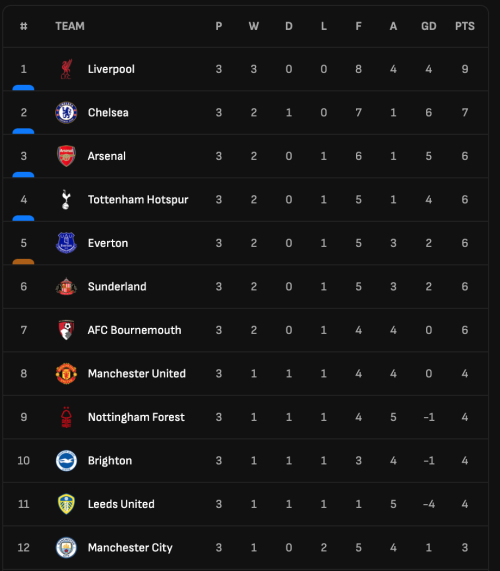Click the Arsenal crest icon
Viewport: 500px width, 571px height.
point(66,156)
